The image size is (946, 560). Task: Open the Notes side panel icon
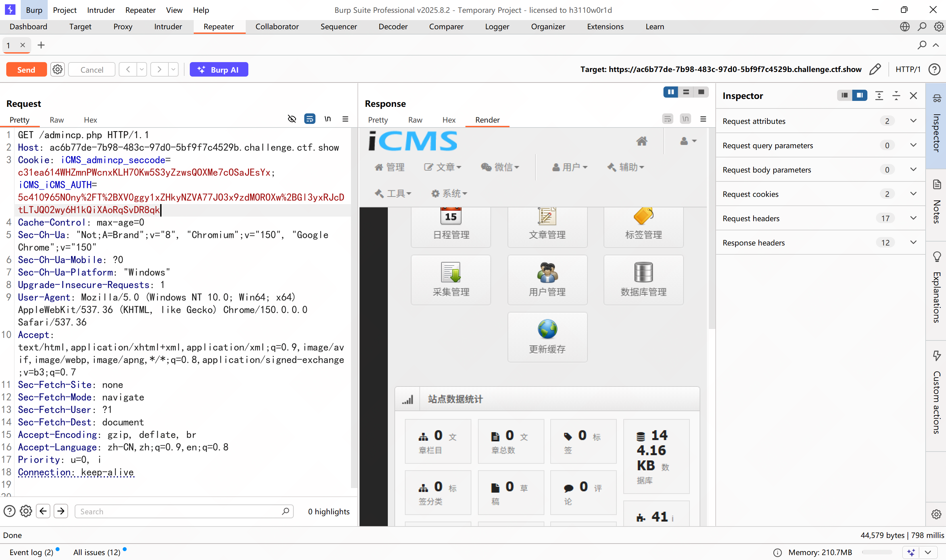pos(937,184)
